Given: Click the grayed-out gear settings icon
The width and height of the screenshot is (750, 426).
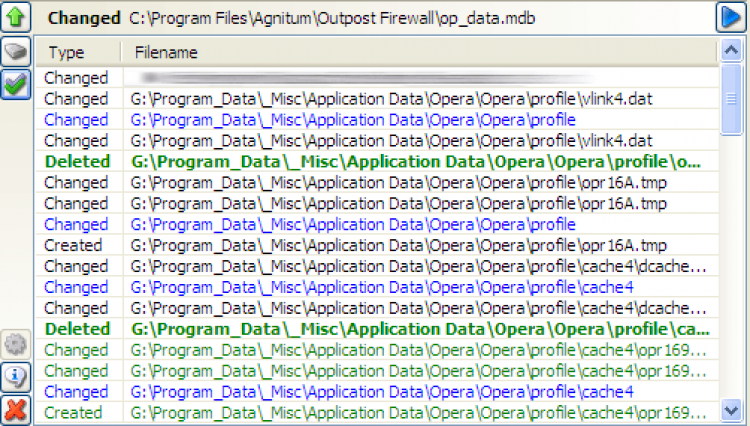Looking at the screenshot, I should (16, 344).
